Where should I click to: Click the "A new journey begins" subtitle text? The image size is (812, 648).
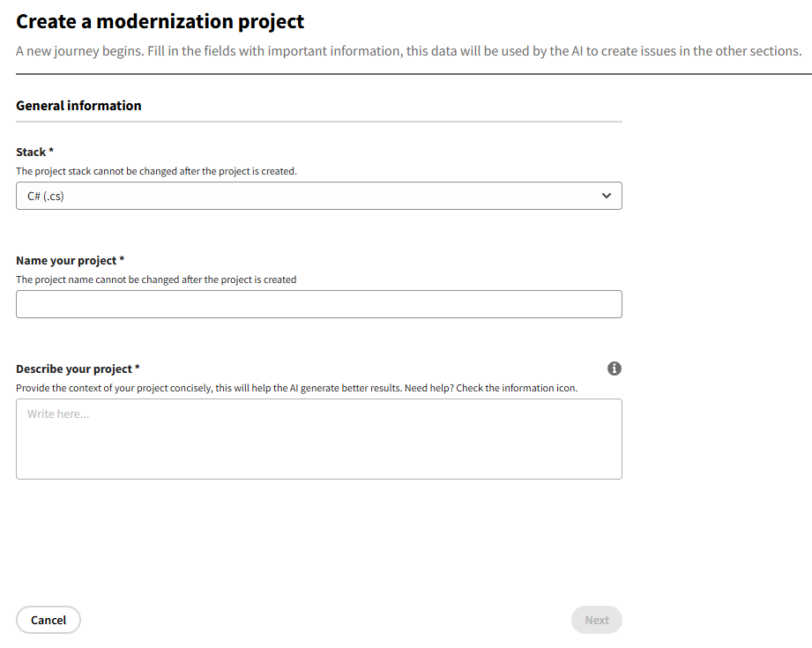click(408, 51)
